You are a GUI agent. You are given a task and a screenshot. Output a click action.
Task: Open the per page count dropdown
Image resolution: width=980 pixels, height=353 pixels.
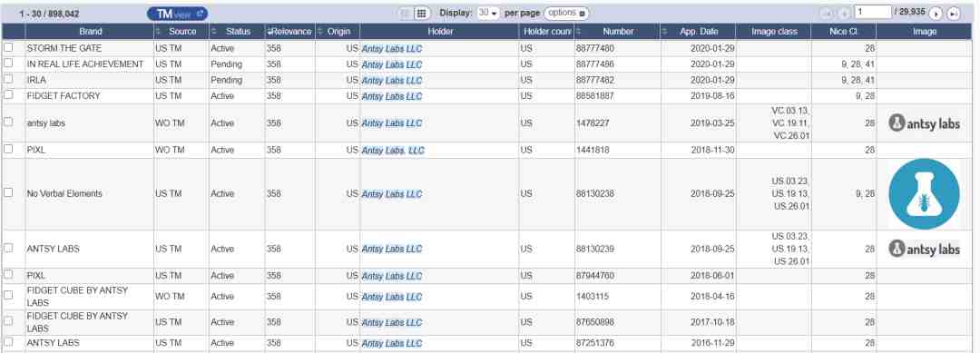pyautogui.click(x=488, y=13)
